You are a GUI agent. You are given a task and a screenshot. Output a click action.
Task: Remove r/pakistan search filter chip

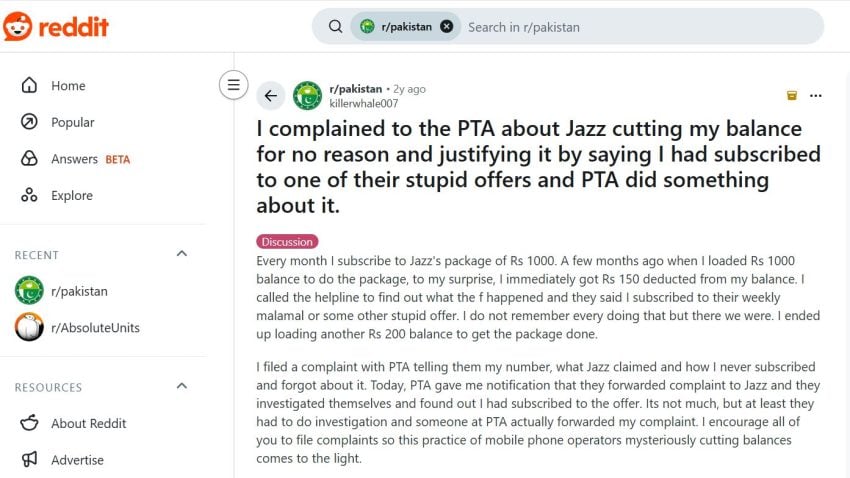click(446, 27)
